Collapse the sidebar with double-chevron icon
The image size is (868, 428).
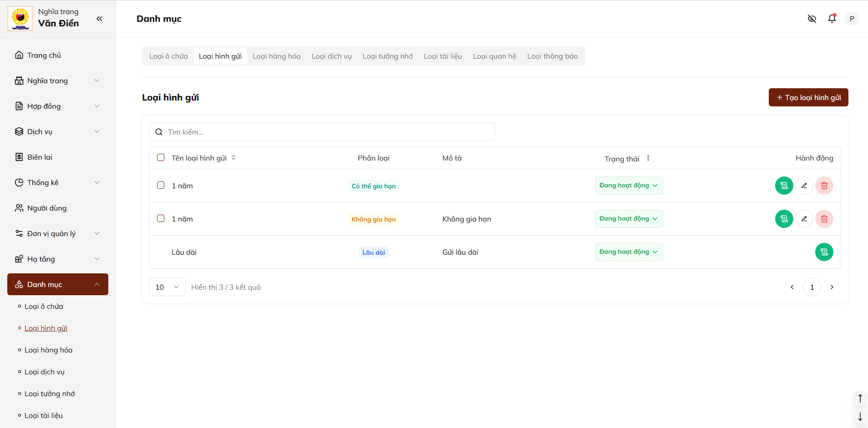(x=99, y=19)
